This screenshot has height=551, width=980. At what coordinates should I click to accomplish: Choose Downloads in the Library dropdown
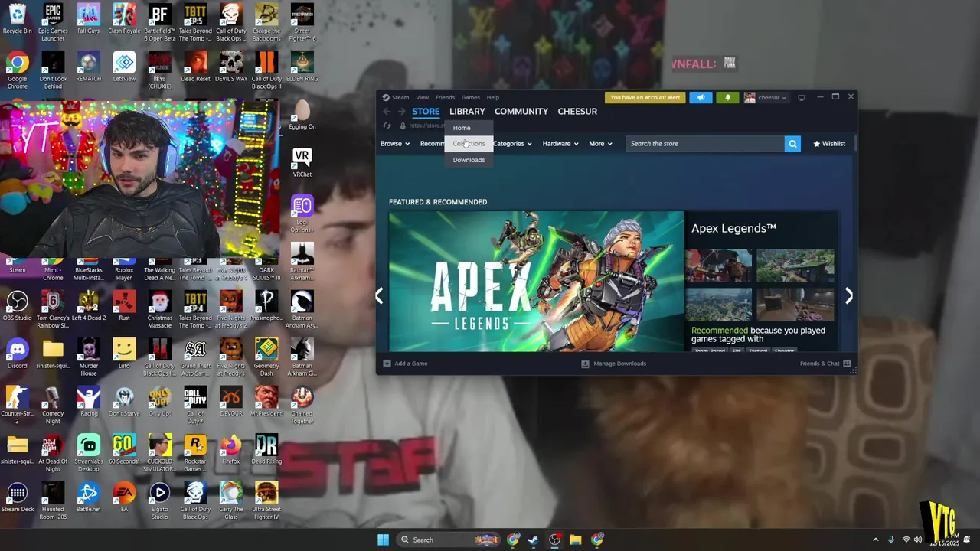(x=469, y=160)
